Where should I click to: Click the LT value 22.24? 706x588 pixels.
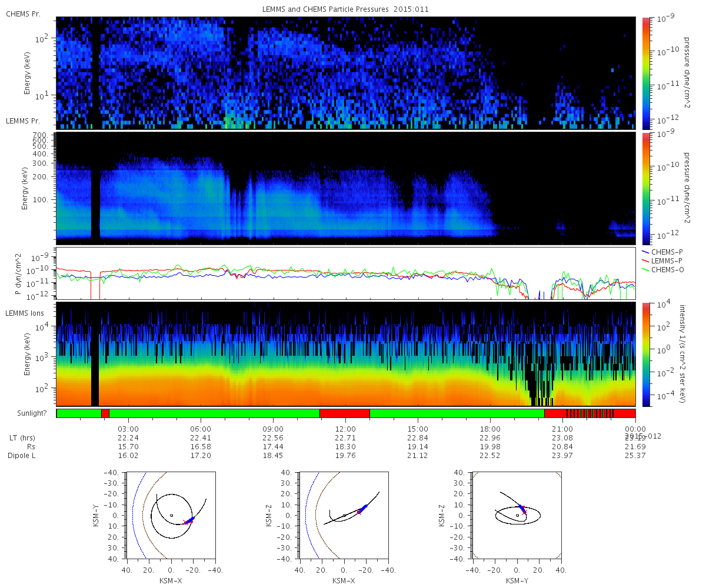[128, 438]
